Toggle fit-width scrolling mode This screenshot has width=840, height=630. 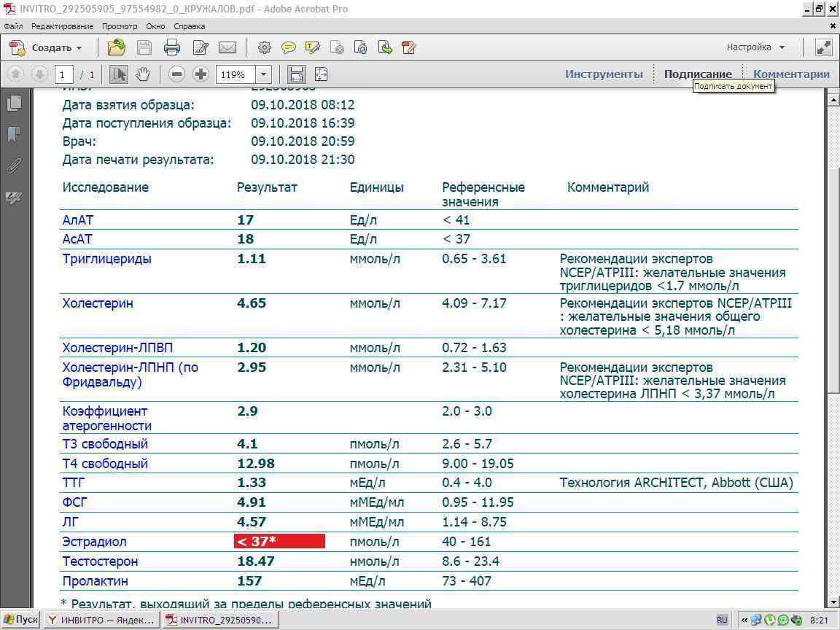tap(296, 74)
